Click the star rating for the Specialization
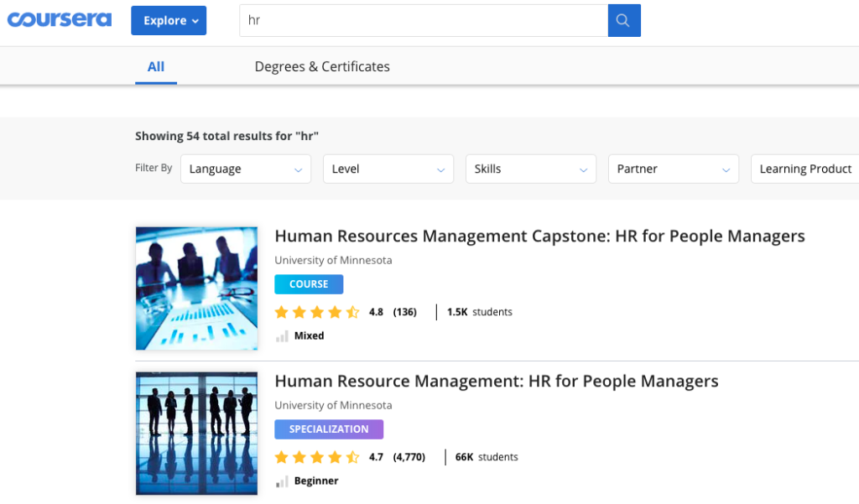Viewport: 859px width, 504px height. pyautogui.click(x=317, y=457)
